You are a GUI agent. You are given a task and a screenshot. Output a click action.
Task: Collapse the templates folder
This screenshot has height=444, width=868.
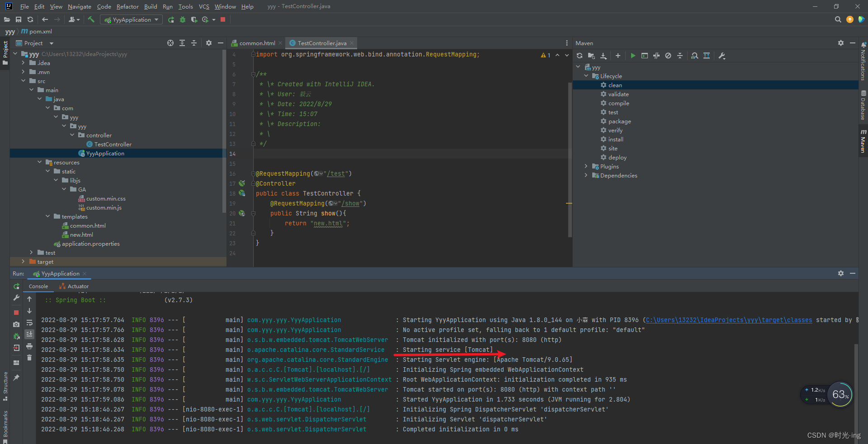[47, 216]
